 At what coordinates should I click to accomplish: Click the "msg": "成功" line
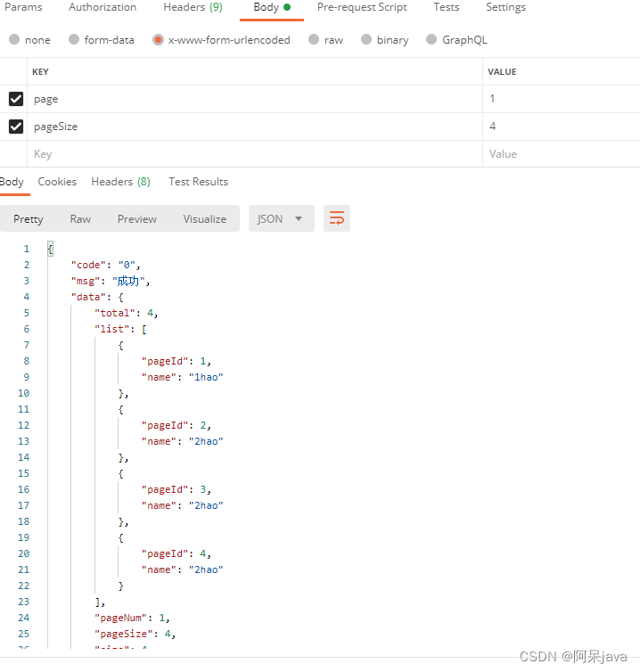pos(111,281)
